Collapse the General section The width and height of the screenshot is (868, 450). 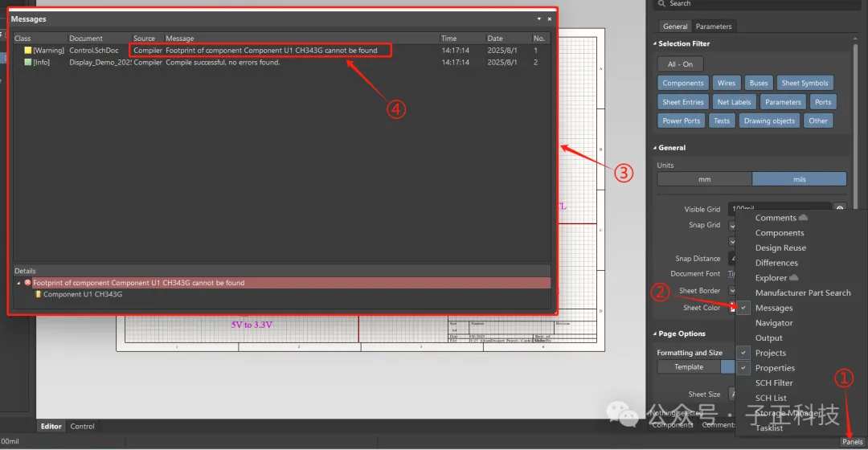click(655, 148)
